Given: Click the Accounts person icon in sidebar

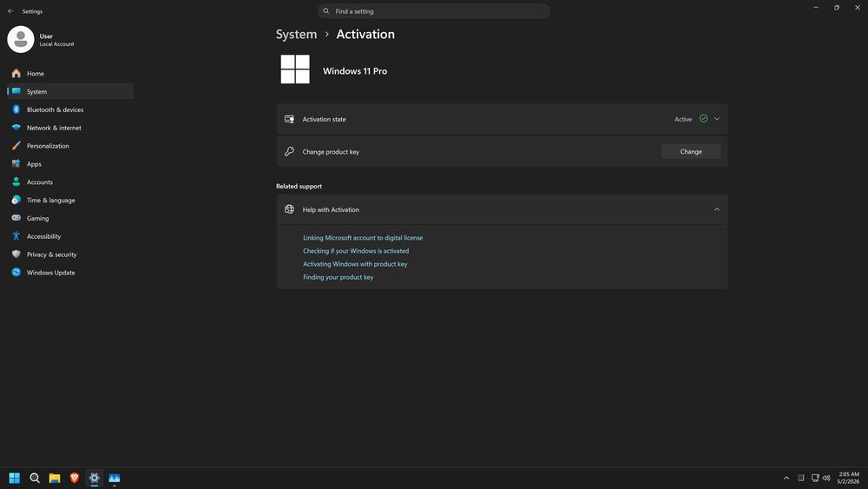Looking at the screenshot, I should (16, 182).
